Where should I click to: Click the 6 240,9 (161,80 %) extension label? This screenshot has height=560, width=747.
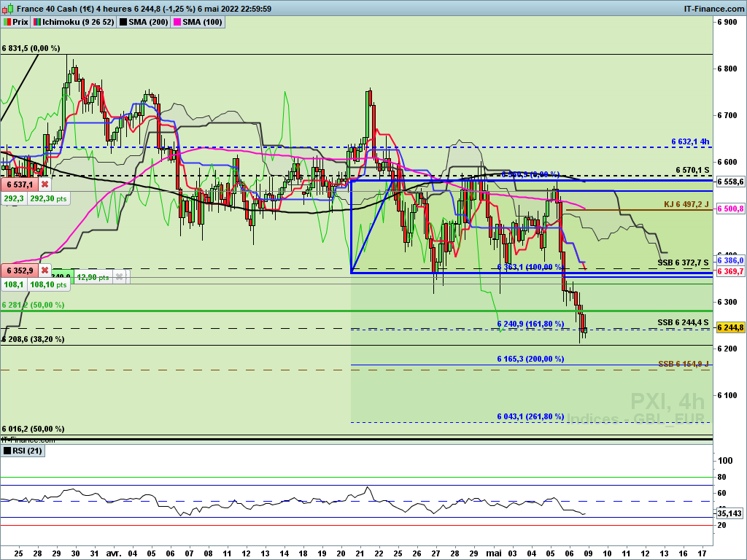(531, 324)
